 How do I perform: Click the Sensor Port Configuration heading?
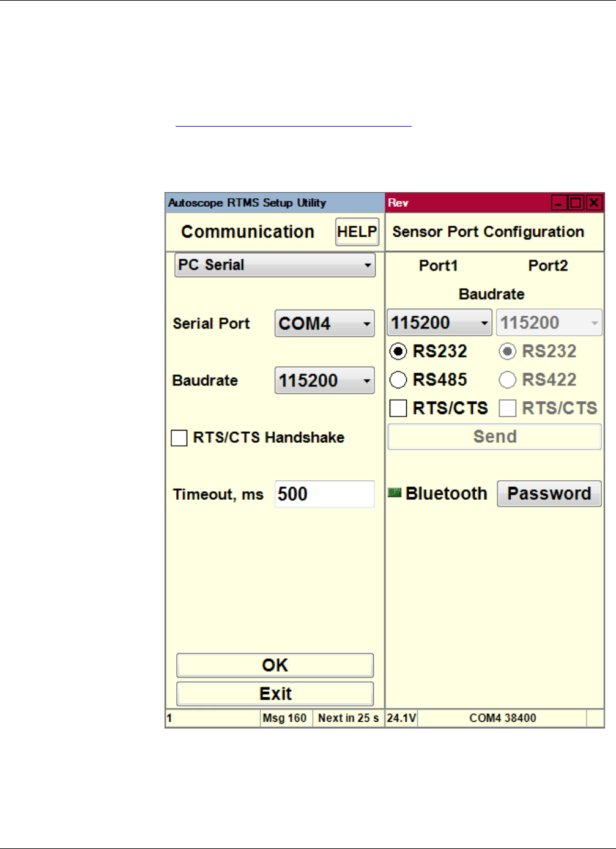click(488, 232)
